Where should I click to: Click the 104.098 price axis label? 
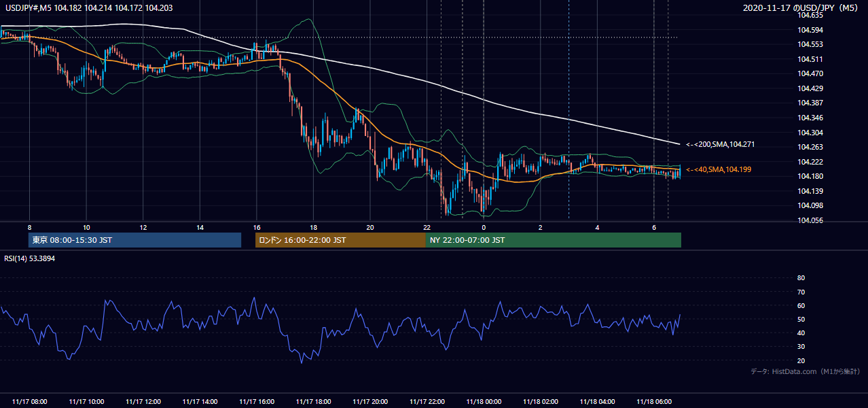coord(811,205)
